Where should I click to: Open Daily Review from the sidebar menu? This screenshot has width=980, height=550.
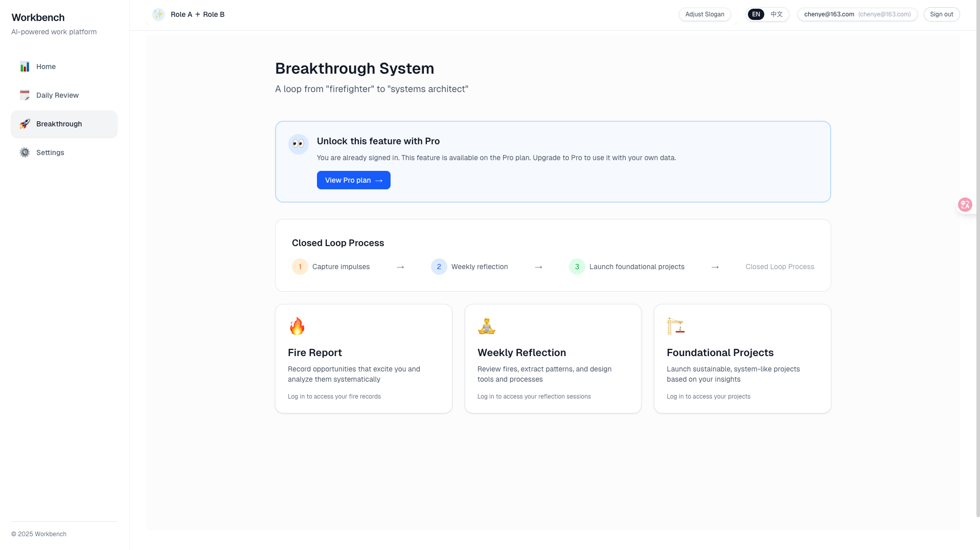(57, 95)
